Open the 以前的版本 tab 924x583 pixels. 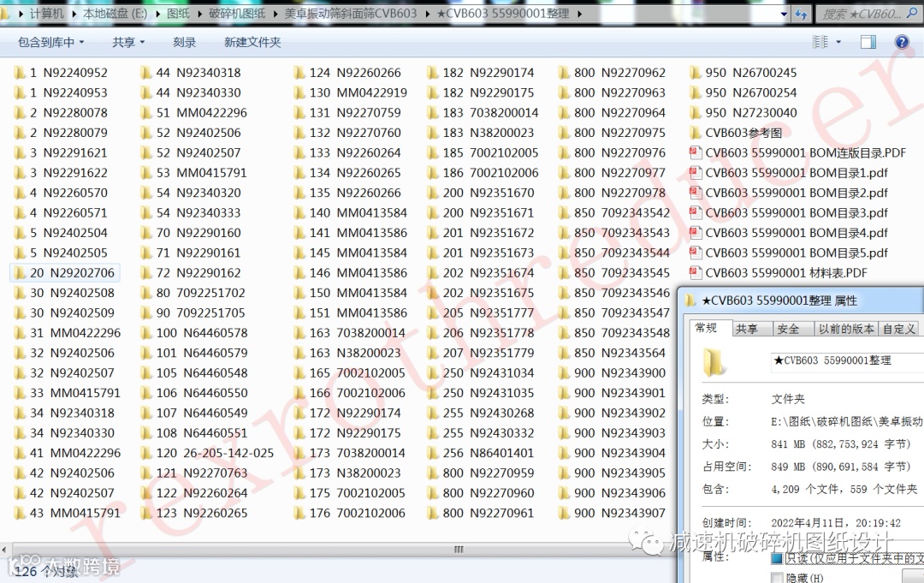pyautogui.click(x=846, y=329)
